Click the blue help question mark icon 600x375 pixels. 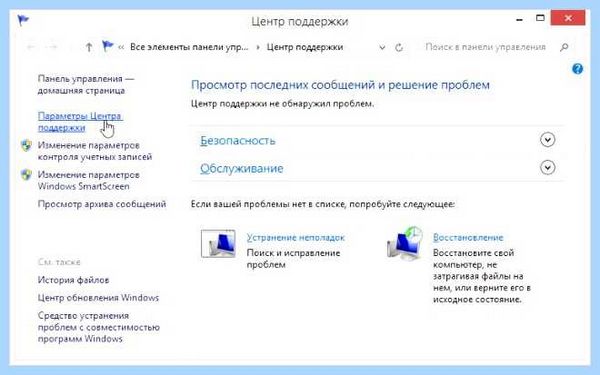point(577,69)
